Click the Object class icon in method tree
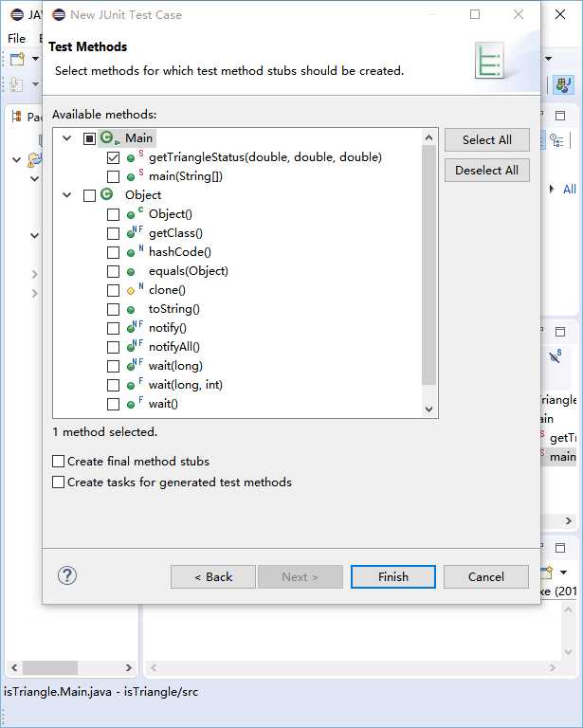This screenshot has height=728, width=583. pyautogui.click(x=107, y=194)
